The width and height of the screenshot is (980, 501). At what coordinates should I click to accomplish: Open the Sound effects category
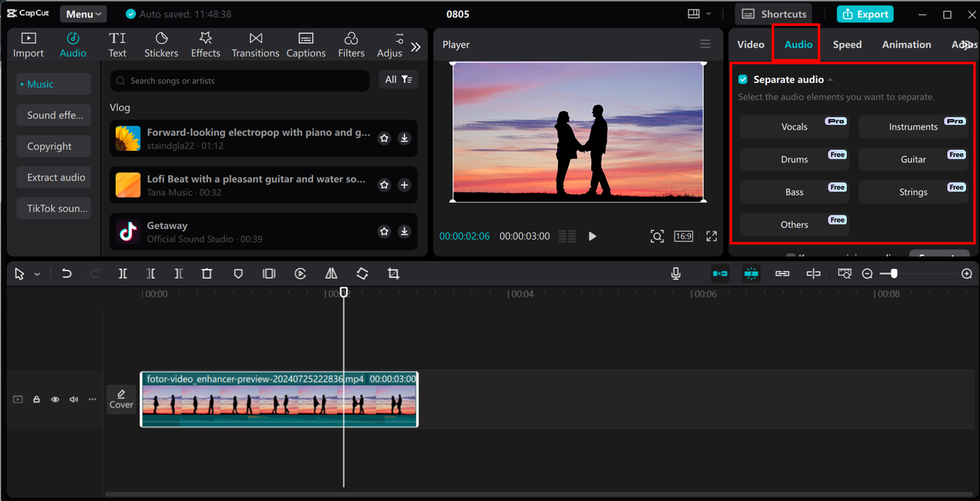pyautogui.click(x=54, y=115)
